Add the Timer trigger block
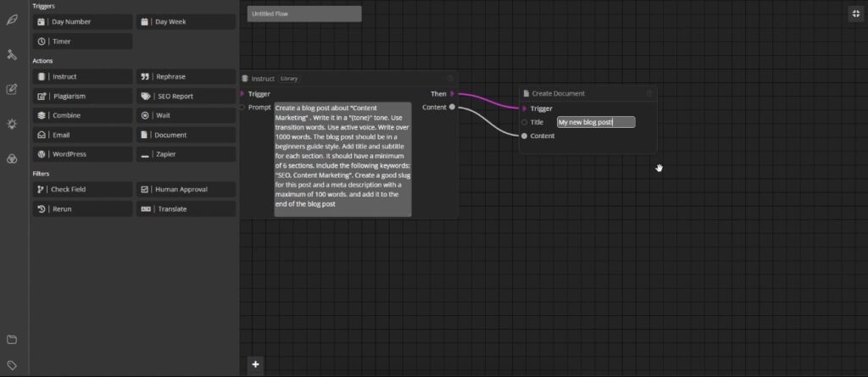Screen dimensions: 868x377 coord(82,42)
